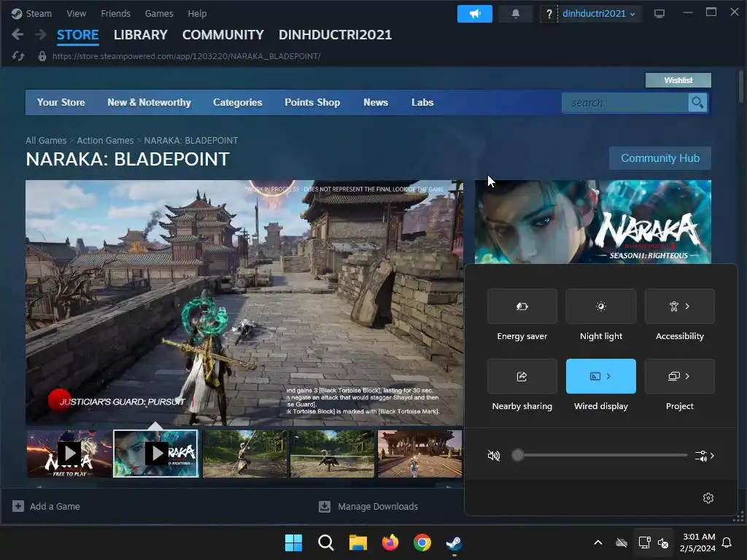Open the Labs link
This screenshot has height=560, width=747.
point(422,102)
